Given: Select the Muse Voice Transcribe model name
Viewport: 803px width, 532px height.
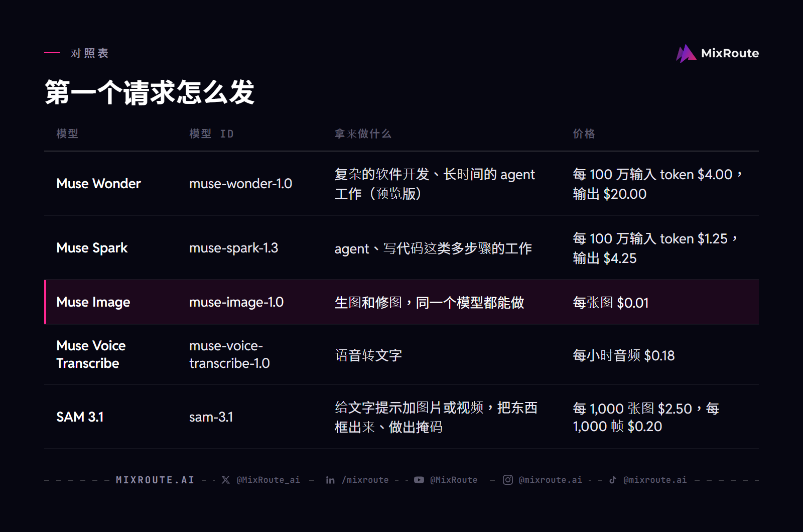Looking at the screenshot, I should [x=91, y=354].
